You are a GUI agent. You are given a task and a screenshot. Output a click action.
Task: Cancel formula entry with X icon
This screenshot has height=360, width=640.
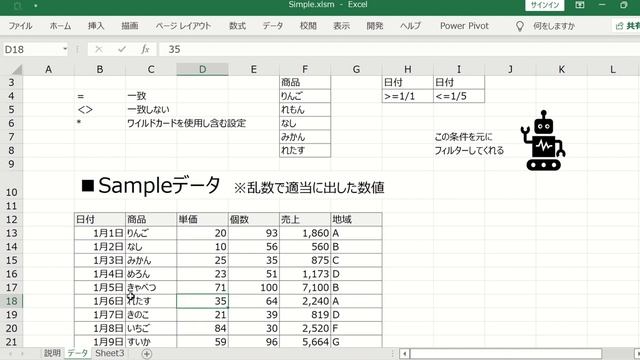pos(99,49)
